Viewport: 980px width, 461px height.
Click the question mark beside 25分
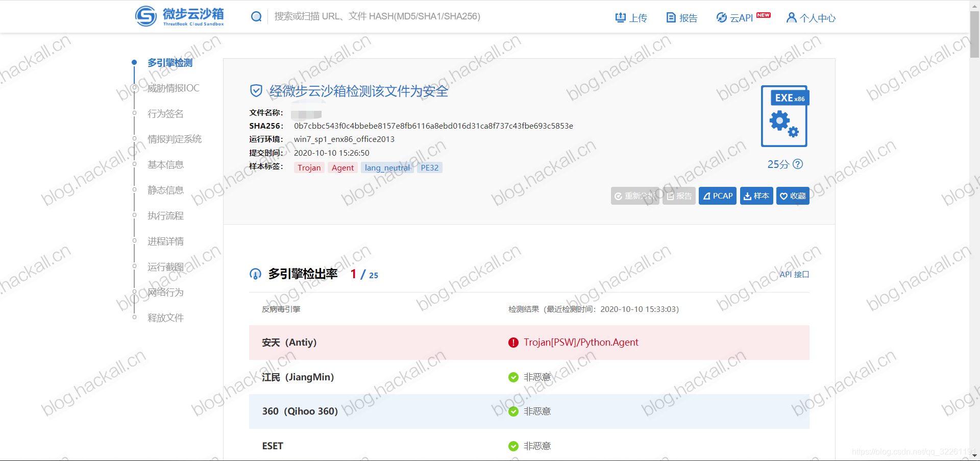click(798, 164)
